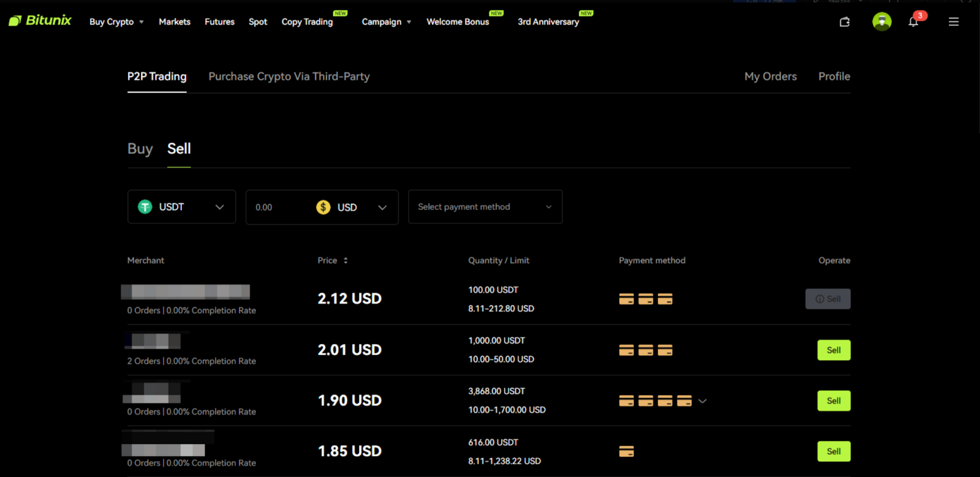Open the Futures menu item

(219, 22)
